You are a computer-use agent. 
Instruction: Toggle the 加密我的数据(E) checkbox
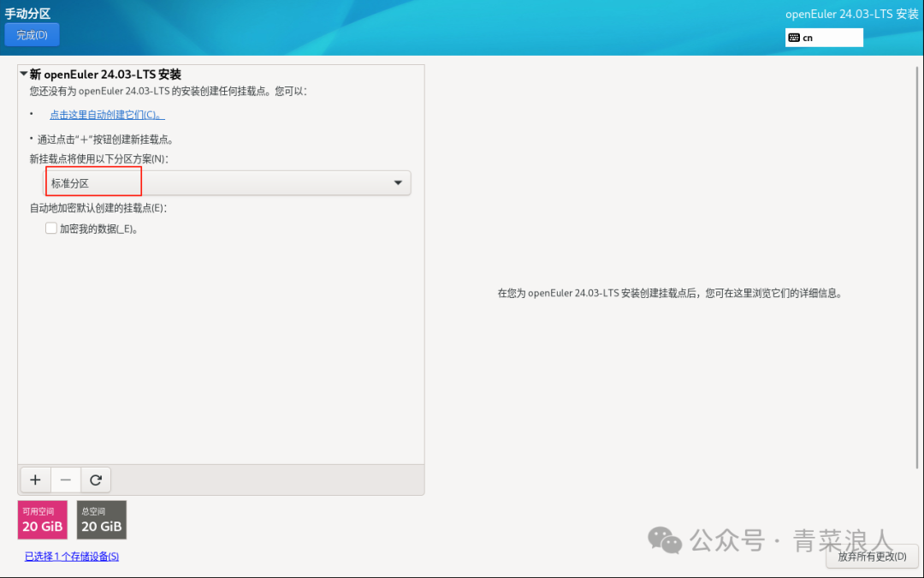point(50,228)
